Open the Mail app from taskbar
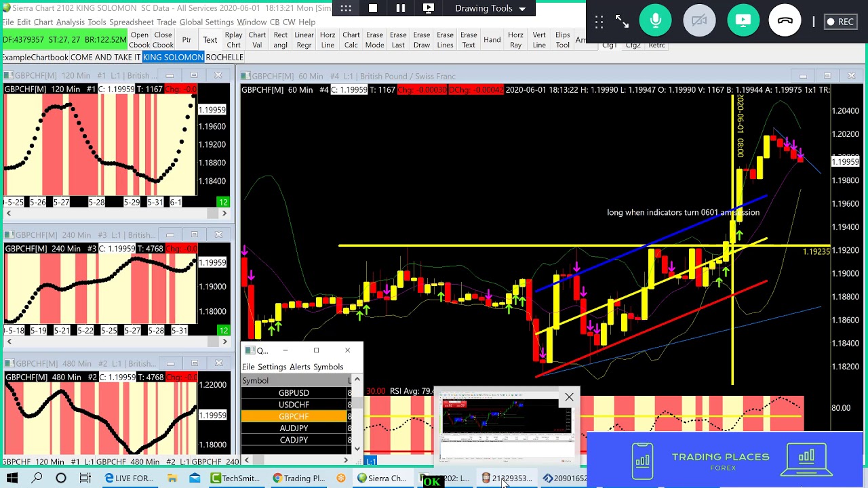The height and width of the screenshot is (488, 868). pos(195,479)
